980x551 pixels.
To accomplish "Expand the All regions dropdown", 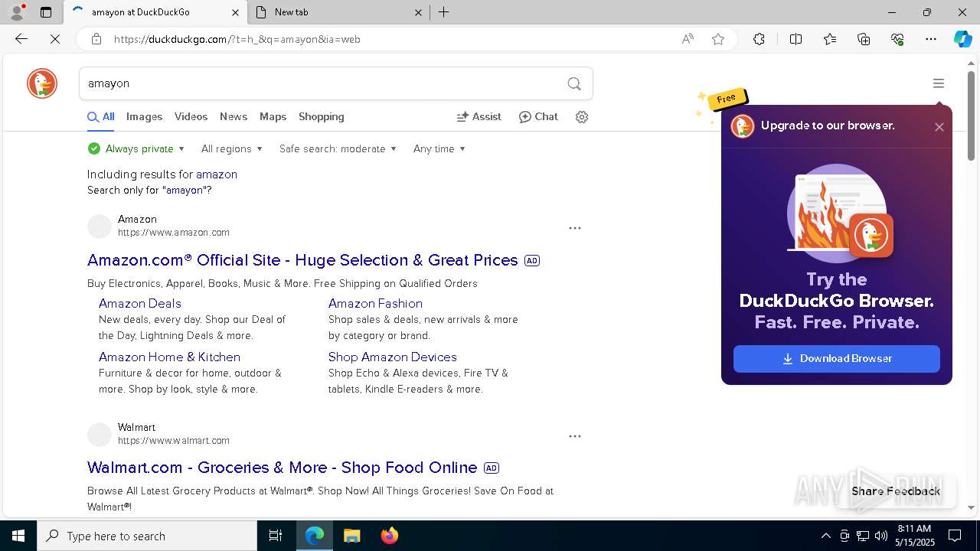I will [232, 149].
